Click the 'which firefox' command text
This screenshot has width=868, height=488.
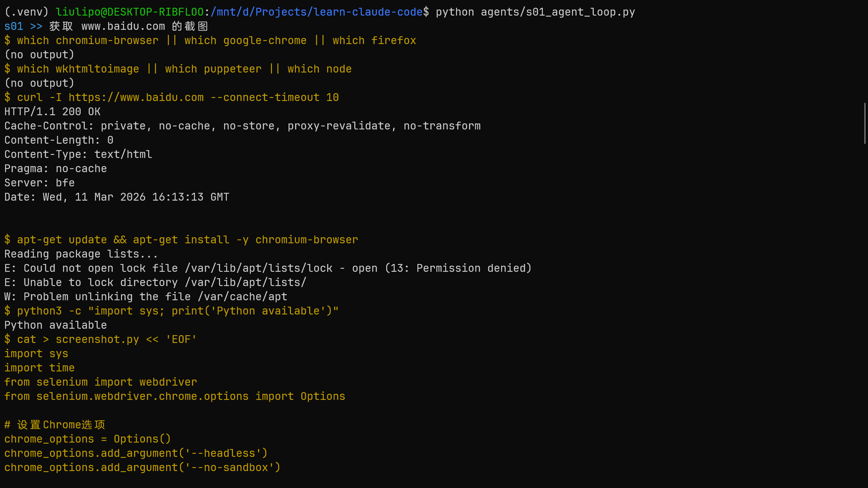point(374,41)
